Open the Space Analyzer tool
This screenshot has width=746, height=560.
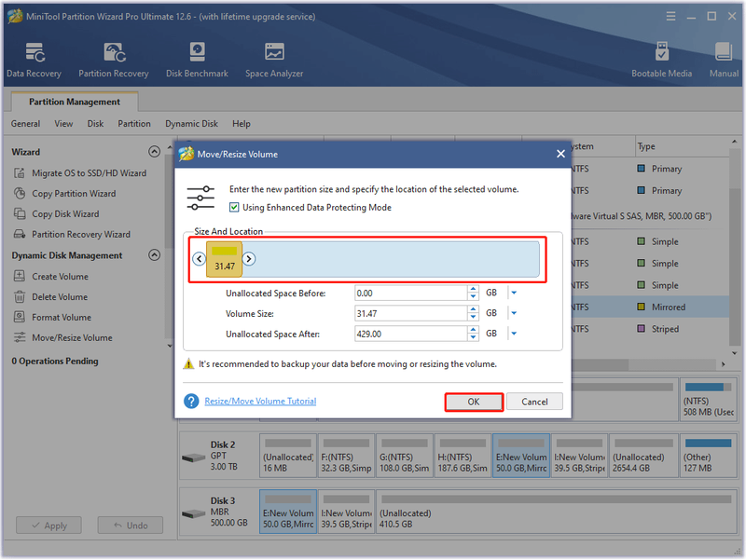(274, 60)
